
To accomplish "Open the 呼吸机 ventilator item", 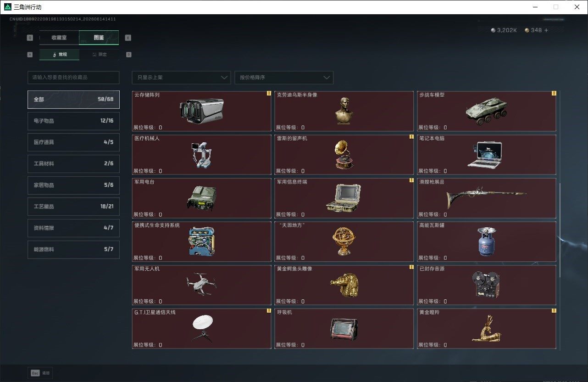I will tap(344, 329).
